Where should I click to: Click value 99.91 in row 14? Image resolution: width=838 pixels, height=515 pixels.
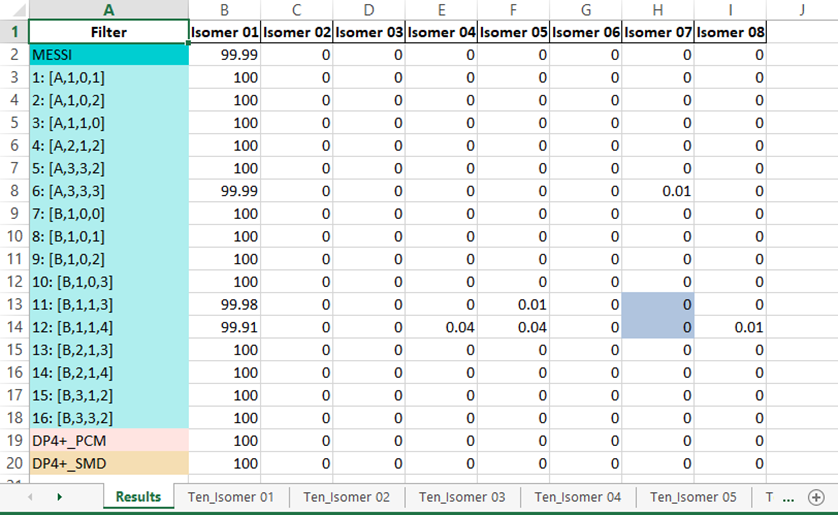pos(224,327)
